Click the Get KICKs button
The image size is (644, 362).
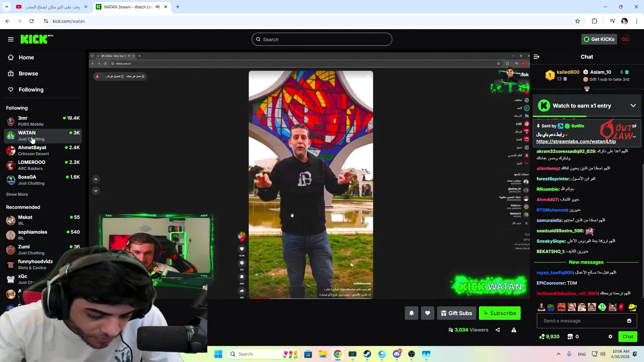599,39
